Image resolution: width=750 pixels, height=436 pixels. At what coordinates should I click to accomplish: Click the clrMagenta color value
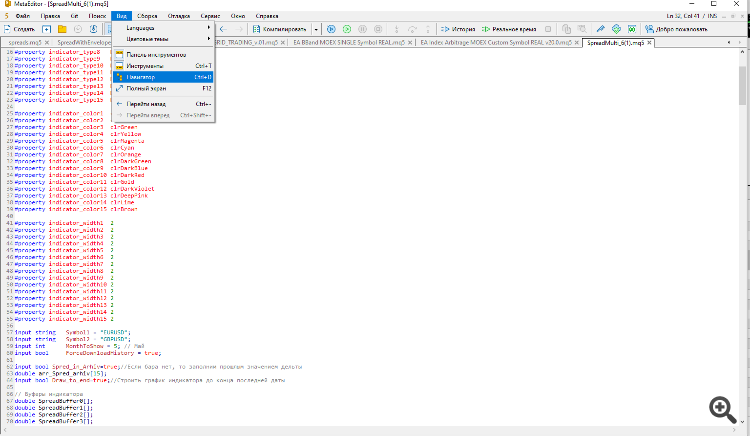click(127, 141)
